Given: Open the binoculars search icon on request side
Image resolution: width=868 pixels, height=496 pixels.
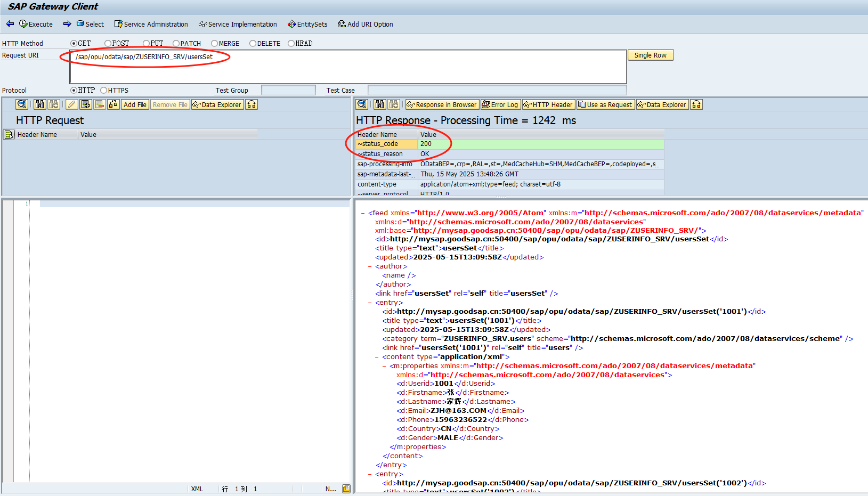Looking at the screenshot, I should (x=39, y=104).
